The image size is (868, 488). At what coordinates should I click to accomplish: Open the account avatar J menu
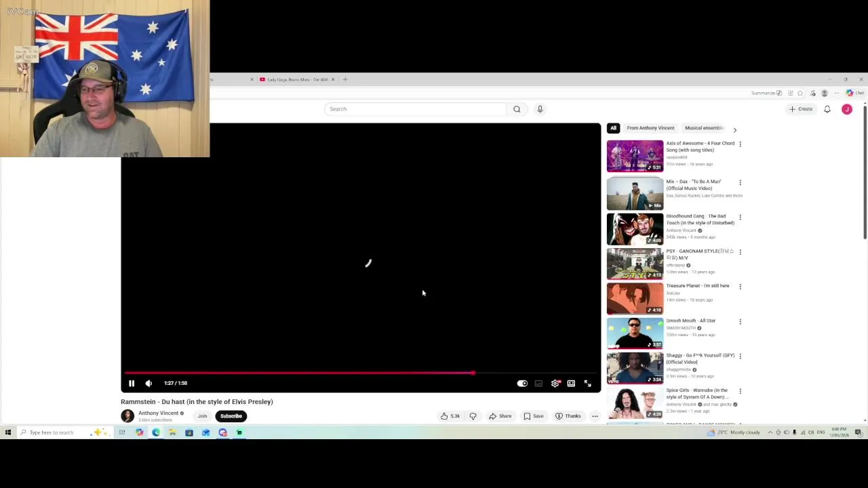pyautogui.click(x=847, y=109)
